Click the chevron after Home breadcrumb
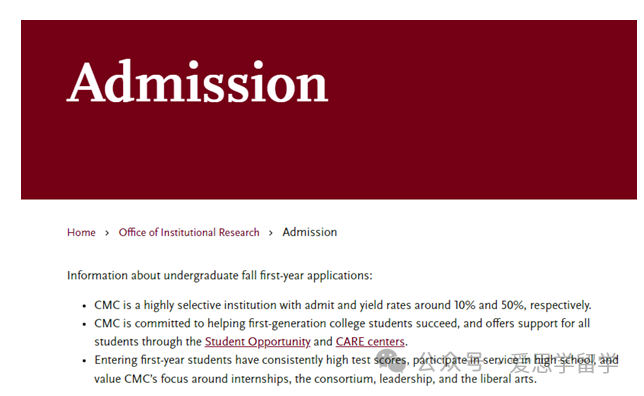This screenshot has height=396, width=644. click(x=107, y=233)
